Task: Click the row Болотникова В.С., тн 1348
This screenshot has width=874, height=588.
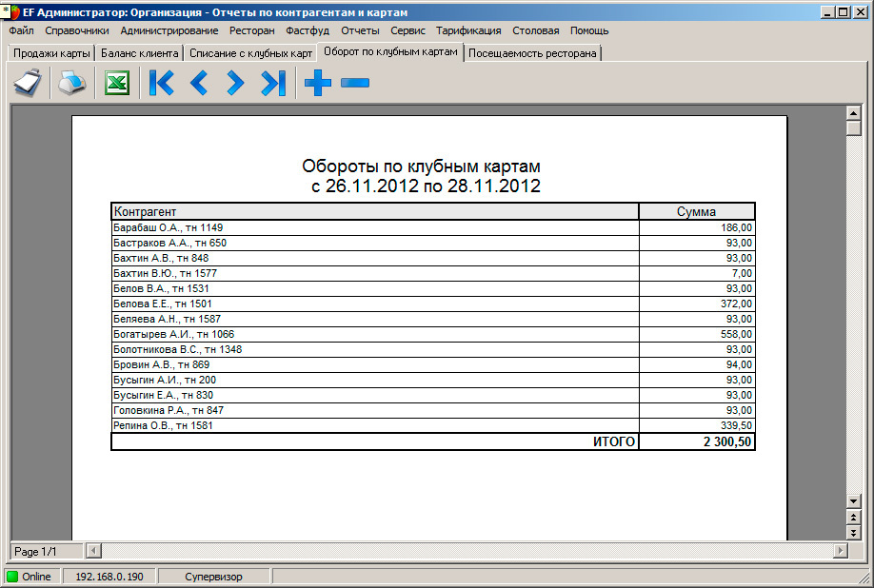Action: (x=432, y=350)
